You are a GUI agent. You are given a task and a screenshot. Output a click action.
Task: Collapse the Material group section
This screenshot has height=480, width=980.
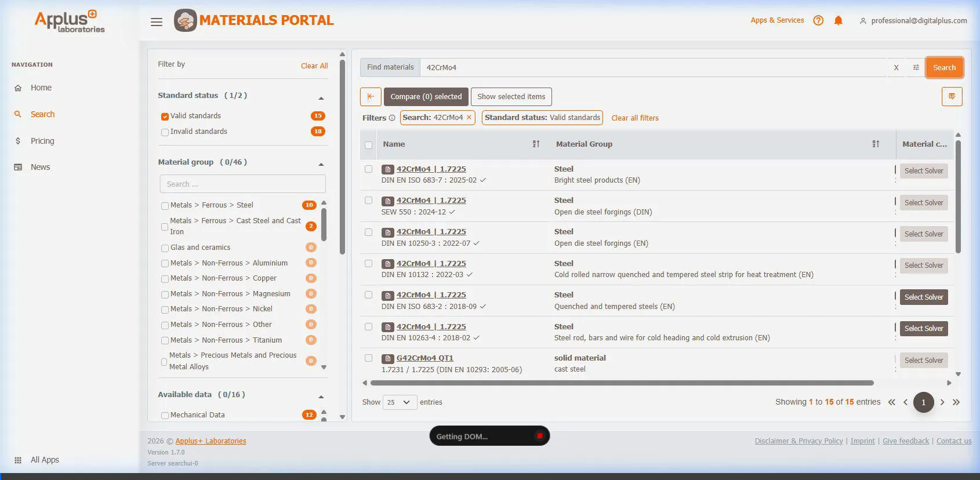(321, 164)
